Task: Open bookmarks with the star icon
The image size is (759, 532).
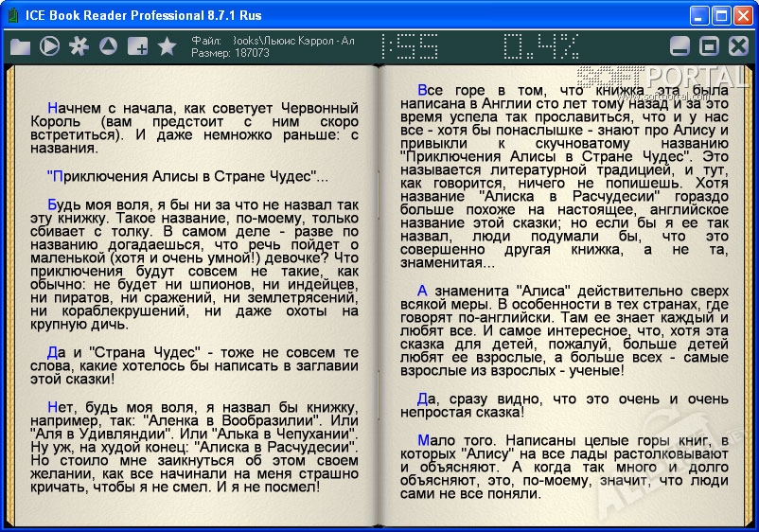Action: click(x=167, y=45)
